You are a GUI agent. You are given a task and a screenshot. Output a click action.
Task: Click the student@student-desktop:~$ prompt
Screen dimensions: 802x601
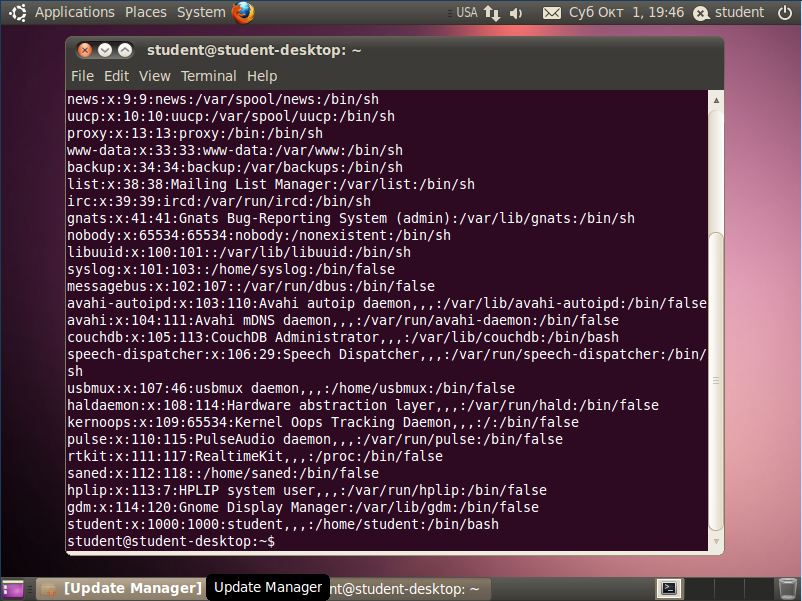coord(171,541)
